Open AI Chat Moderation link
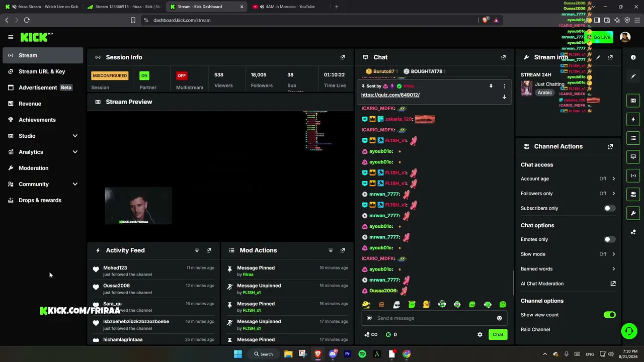This screenshot has width=644, height=362. click(568, 284)
